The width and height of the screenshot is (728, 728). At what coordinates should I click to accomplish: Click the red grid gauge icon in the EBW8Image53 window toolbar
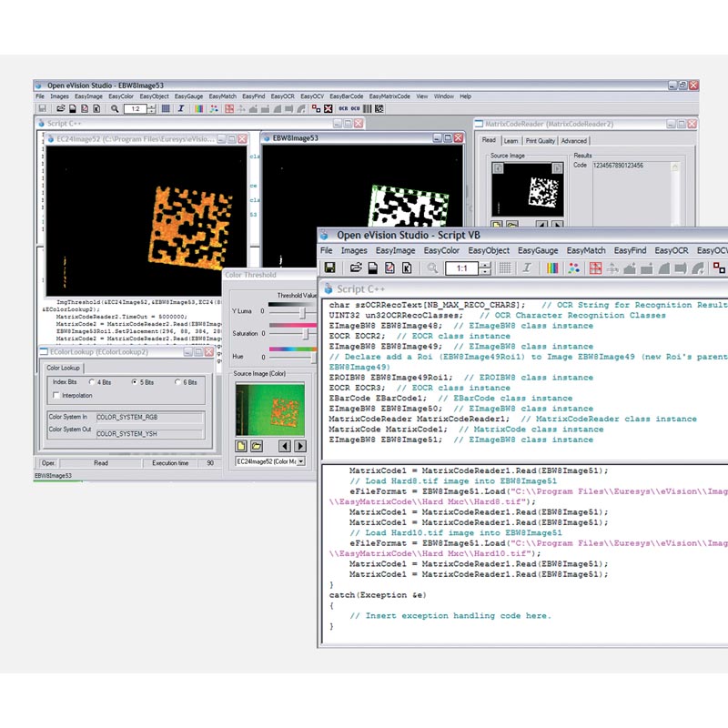(229, 108)
